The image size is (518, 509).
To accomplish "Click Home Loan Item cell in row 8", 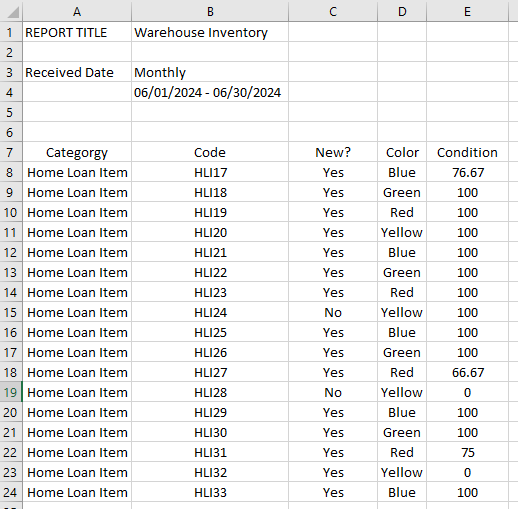I will coord(77,172).
